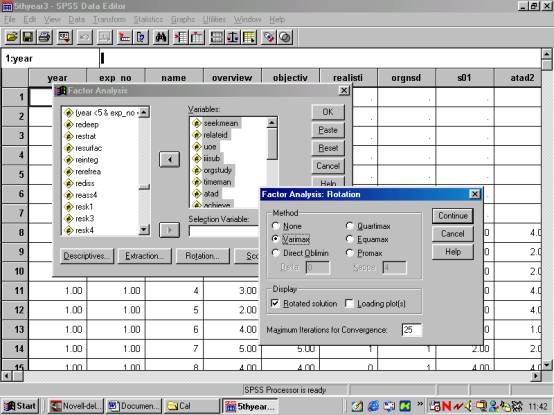Click the Insert Case toolbar icon
This screenshot has width=554, height=415.
click(181, 37)
